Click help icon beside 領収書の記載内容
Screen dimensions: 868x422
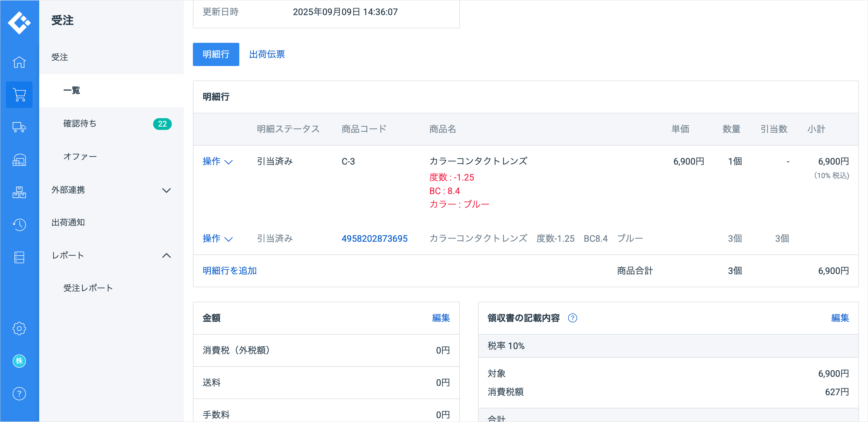(x=573, y=318)
